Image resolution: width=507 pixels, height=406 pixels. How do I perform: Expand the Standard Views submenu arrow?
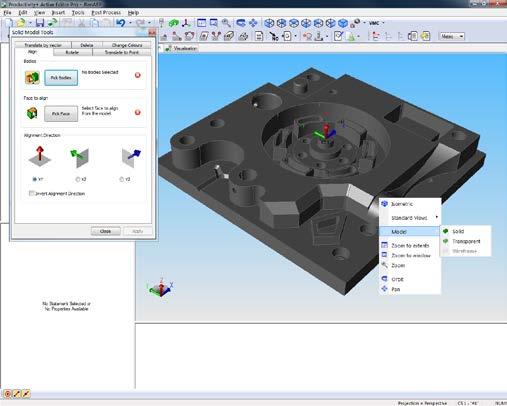(437, 217)
